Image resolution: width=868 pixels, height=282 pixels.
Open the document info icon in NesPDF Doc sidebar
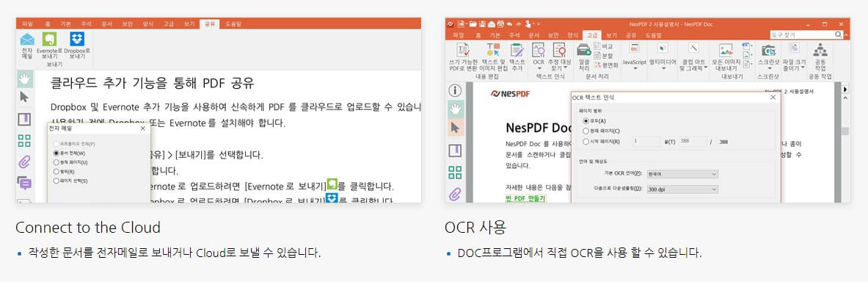[455, 90]
